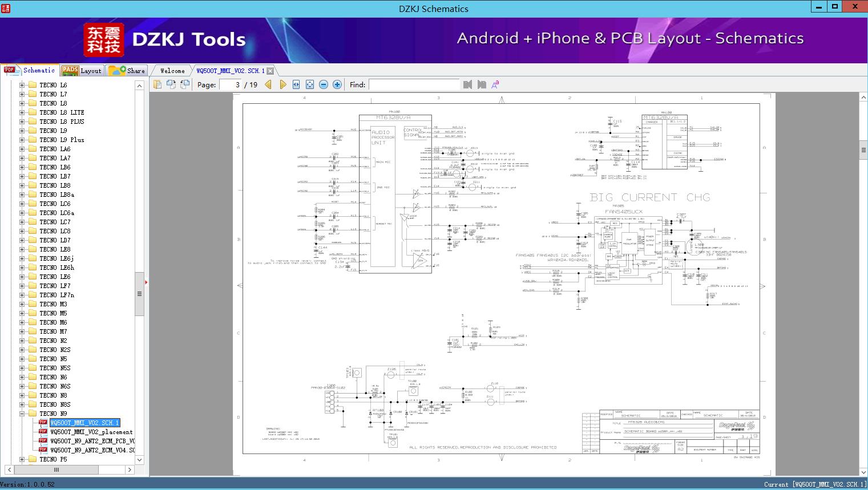This screenshot has height=490, width=868.
Task: Switch to the Welcome document tab
Action: (x=172, y=71)
